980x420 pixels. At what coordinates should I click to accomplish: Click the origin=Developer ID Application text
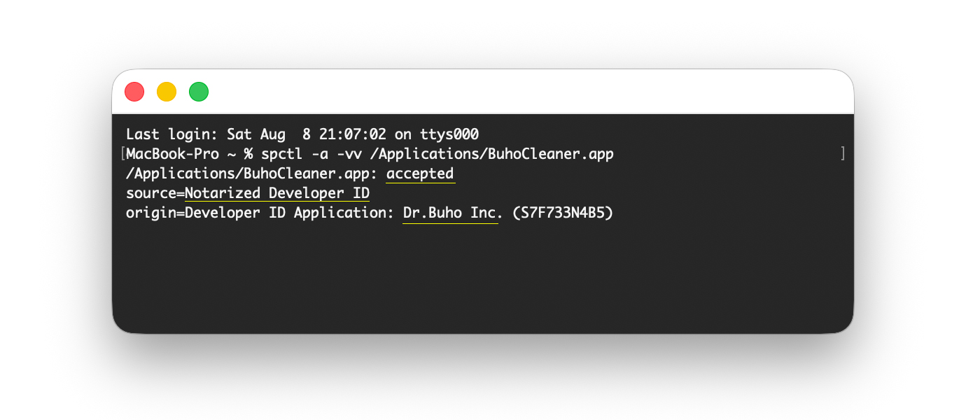click(x=260, y=213)
